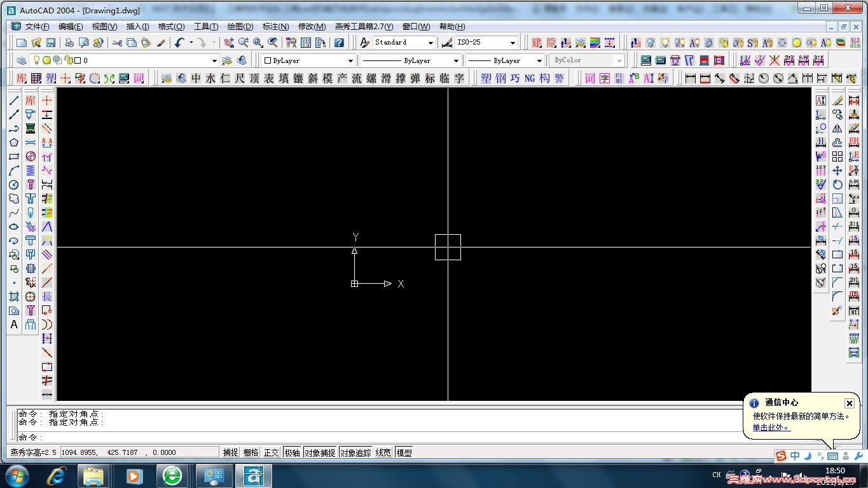Viewport: 868px width, 488px height.
Task: Select the Spline curve tool
Action: 14,213
